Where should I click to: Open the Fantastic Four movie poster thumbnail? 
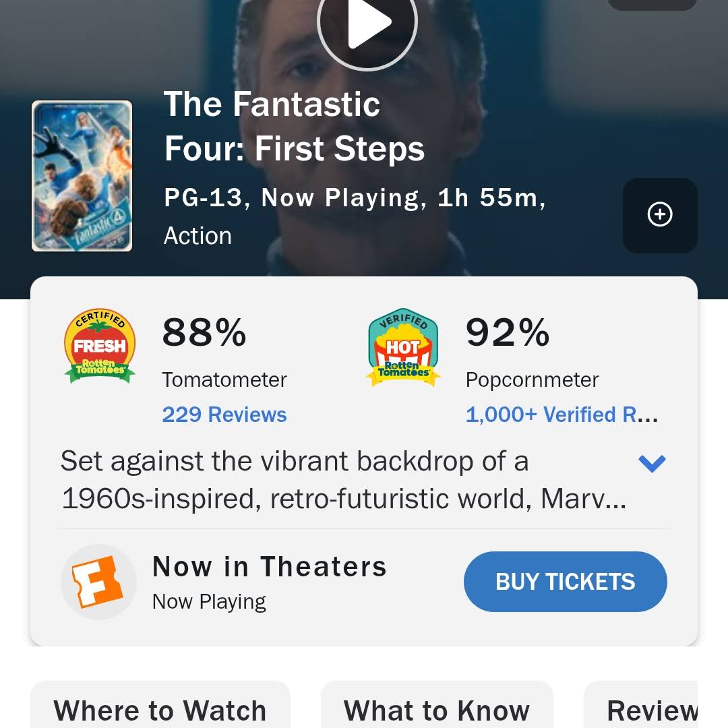tap(82, 176)
